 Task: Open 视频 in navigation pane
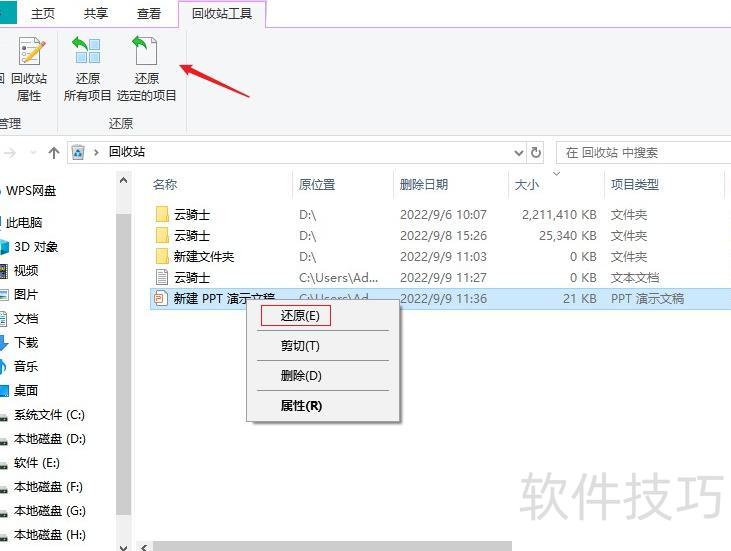click(26, 270)
